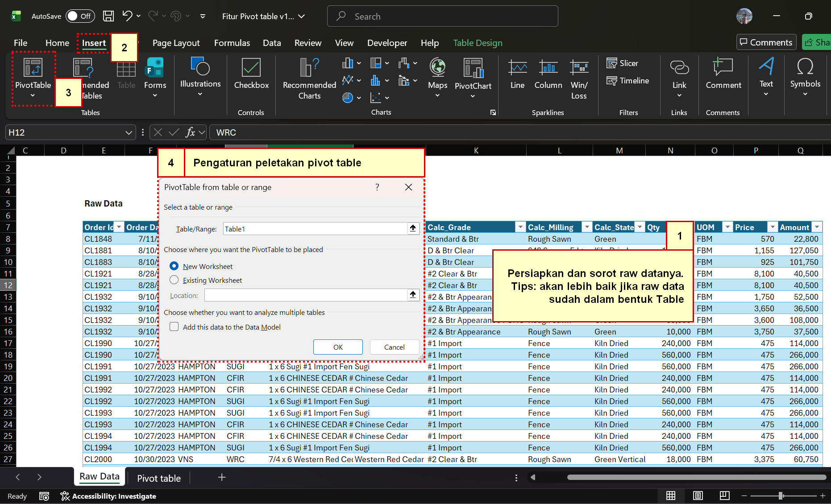This screenshot has width=831, height=504.
Task: Add a Slicer filter
Action: [x=623, y=63]
